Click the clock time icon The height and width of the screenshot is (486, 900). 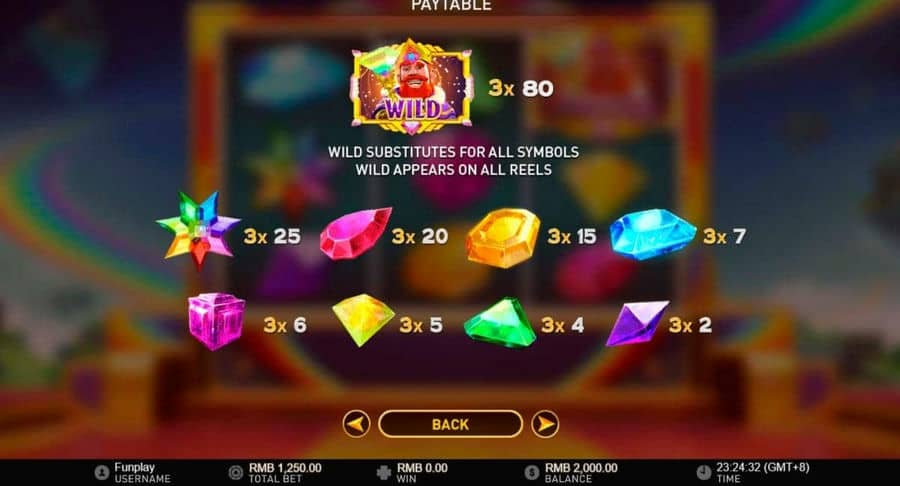704,472
